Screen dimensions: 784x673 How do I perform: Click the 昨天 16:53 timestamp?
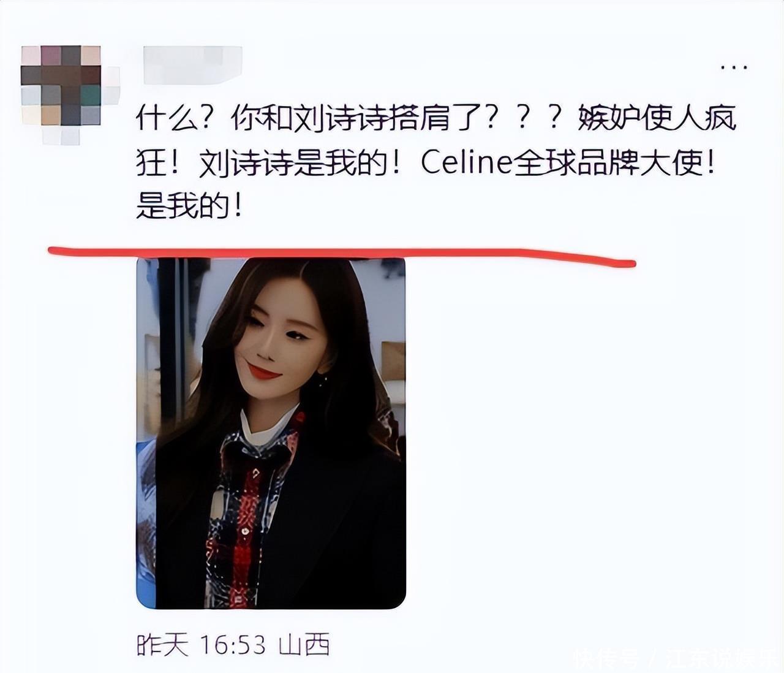(201, 644)
